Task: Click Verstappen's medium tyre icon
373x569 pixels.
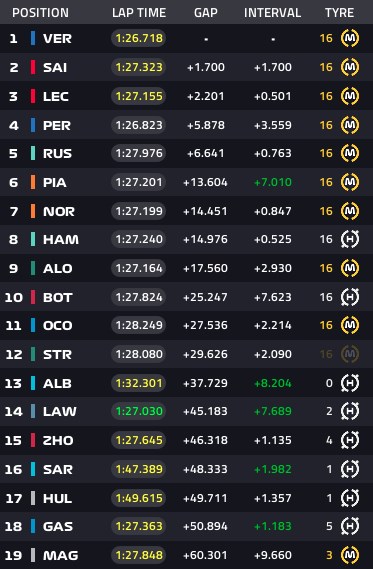Action: pos(350,38)
